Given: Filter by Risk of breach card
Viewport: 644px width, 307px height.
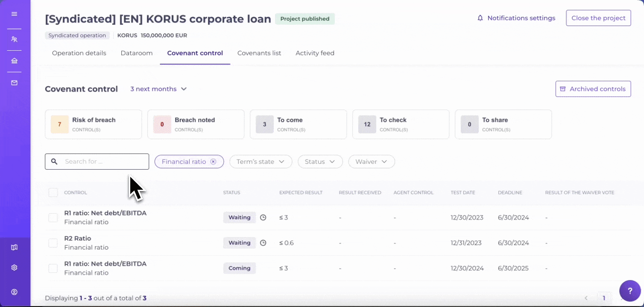Looking at the screenshot, I should pos(93,125).
